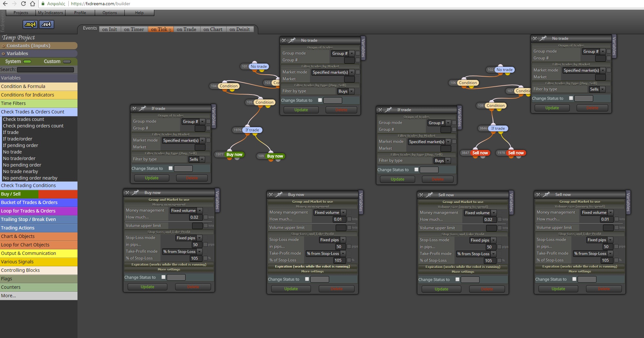
Task: Switch to the on Trade events tab
Action: tap(187, 29)
